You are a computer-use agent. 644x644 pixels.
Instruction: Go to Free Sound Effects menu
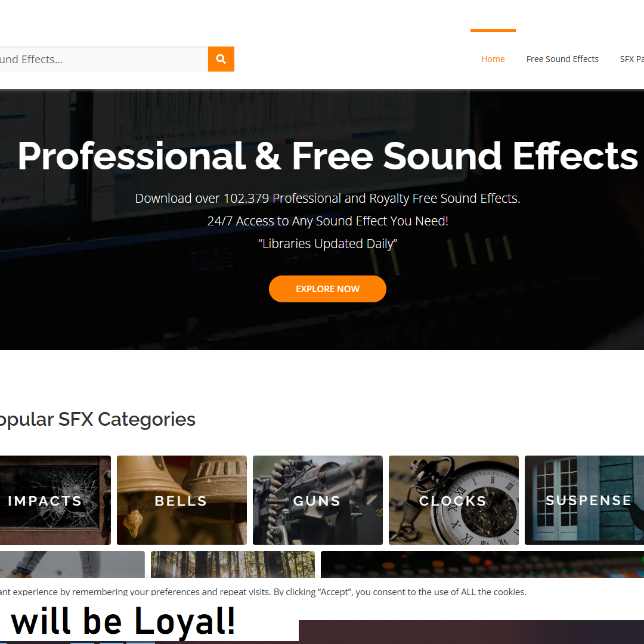tap(562, 59)
